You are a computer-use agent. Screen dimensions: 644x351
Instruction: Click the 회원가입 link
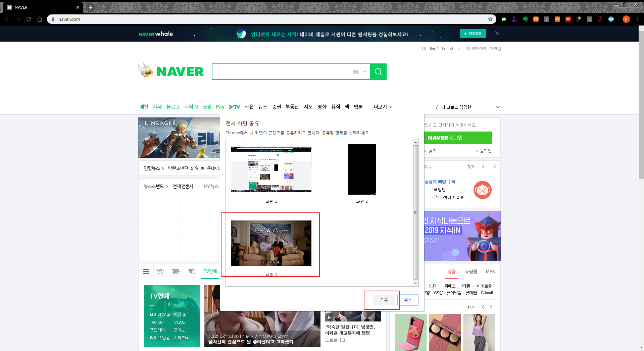click(x=484, y=151)
